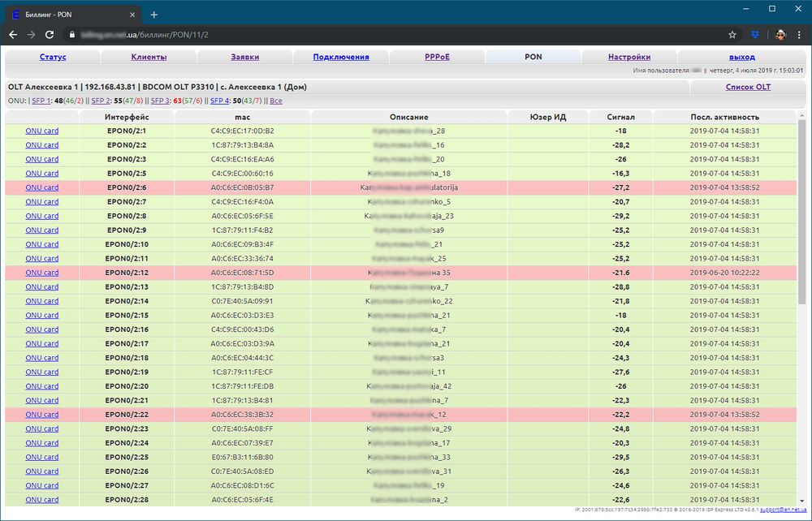812x521 pixels.
Task: Click the browser back arrow
Action: point(13,35)
